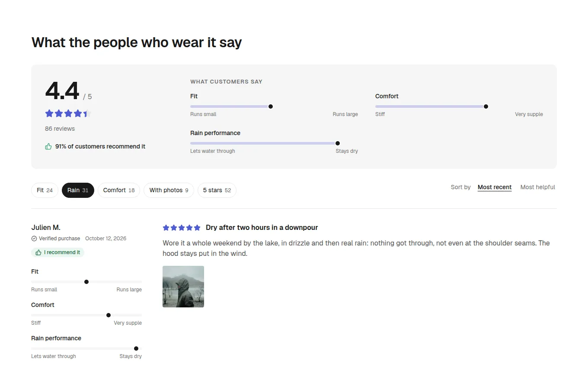Click the thumbs-up icon beside 91% recommend
Image resolution: width=588 pixels, height=368 pixels.
48,146
